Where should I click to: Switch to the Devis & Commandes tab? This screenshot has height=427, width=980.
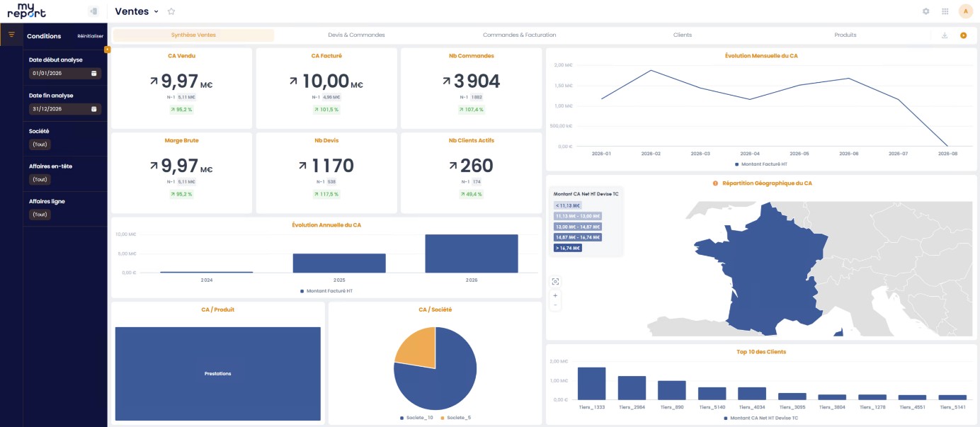coord(356,35)
